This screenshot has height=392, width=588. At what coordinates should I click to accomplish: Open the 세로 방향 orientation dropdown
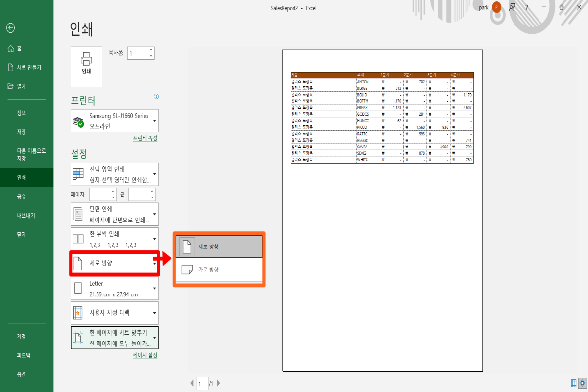pyautogui.click(x=115, y=263)
